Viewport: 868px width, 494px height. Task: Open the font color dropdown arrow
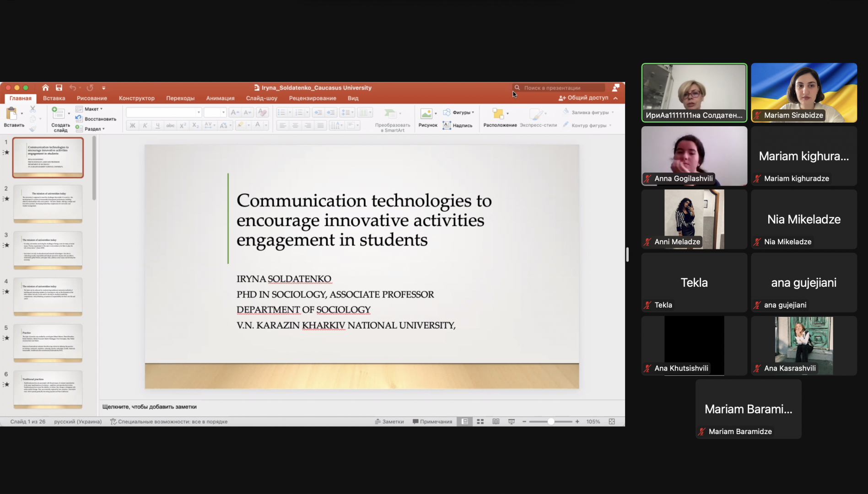coord(266,125)
